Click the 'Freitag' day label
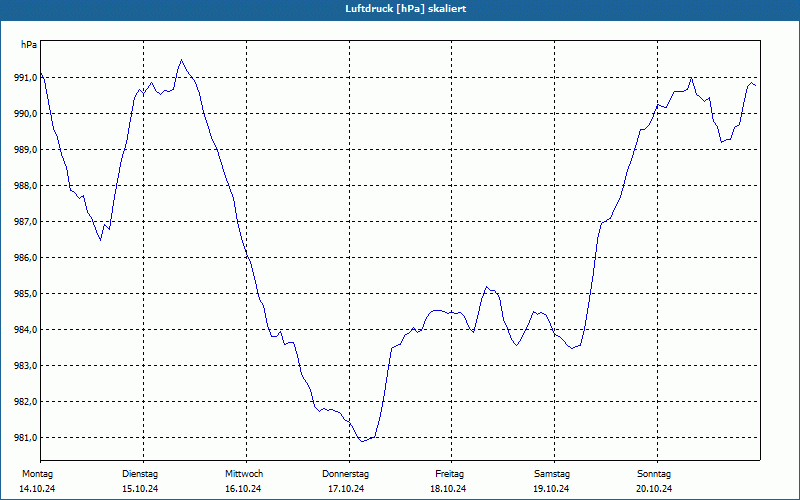This screenshot has width=800, height=500. pyautogui.click(x=449, y=474)
